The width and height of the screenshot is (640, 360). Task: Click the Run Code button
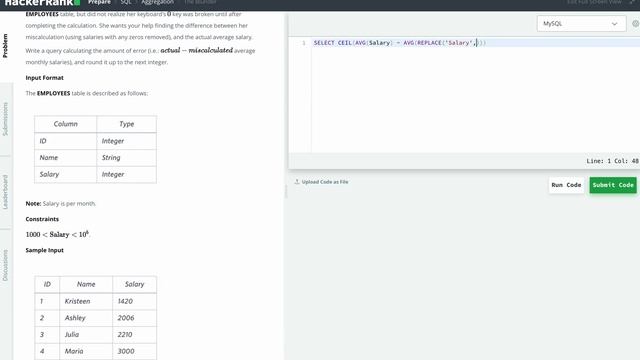tap(566, 185)
